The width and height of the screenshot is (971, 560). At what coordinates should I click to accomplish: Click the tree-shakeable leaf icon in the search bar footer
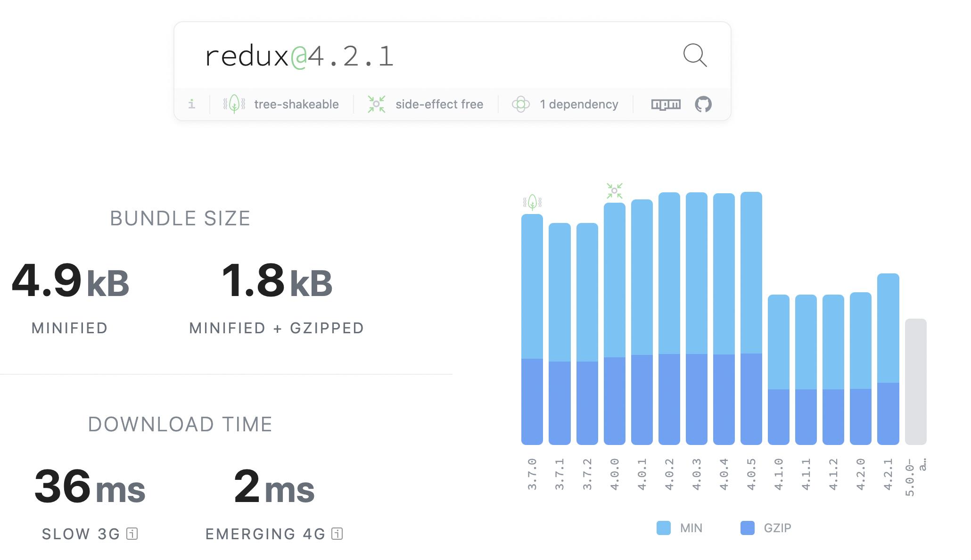click(234, 104)
